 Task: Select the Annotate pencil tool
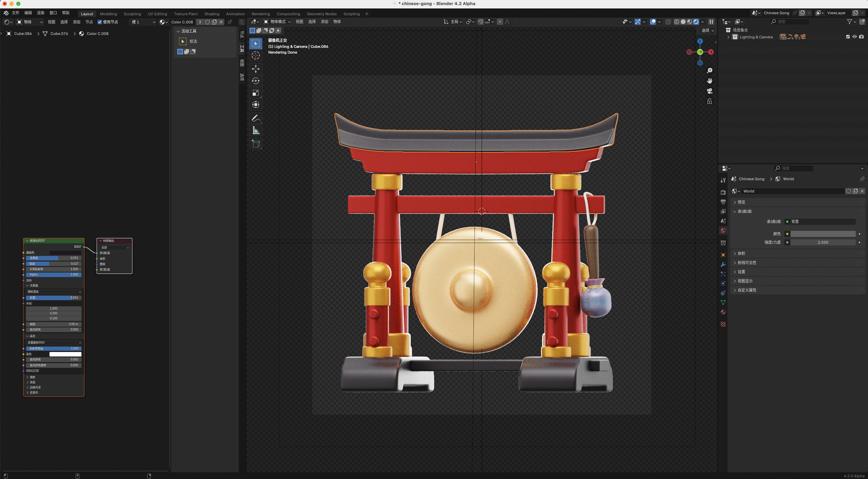[x=256, y=118]
